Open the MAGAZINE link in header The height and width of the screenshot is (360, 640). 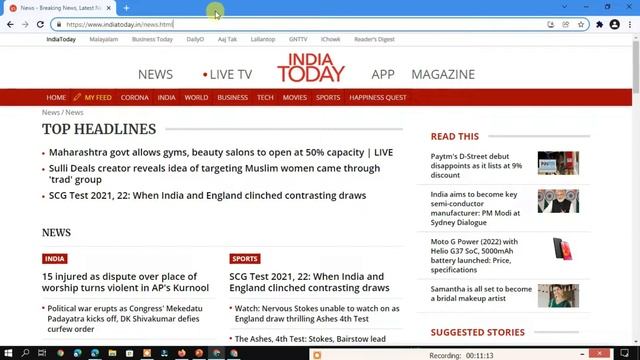(x=443, y=74)
